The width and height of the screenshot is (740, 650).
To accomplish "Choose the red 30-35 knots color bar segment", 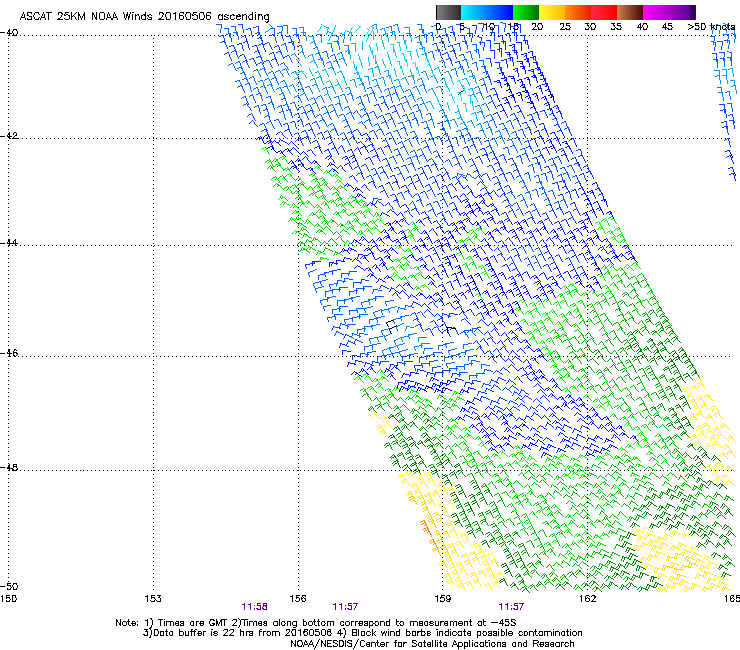I will tap(604, 12).
